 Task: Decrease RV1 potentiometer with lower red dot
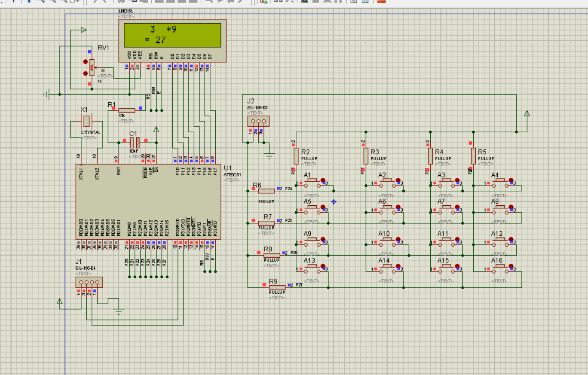point(85,73)
